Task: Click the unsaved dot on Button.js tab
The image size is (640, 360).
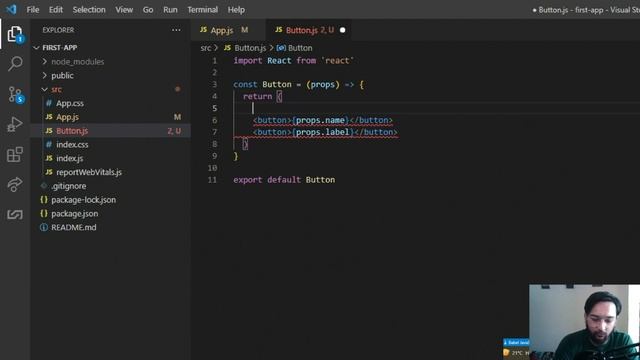Action: click(342, 30)
